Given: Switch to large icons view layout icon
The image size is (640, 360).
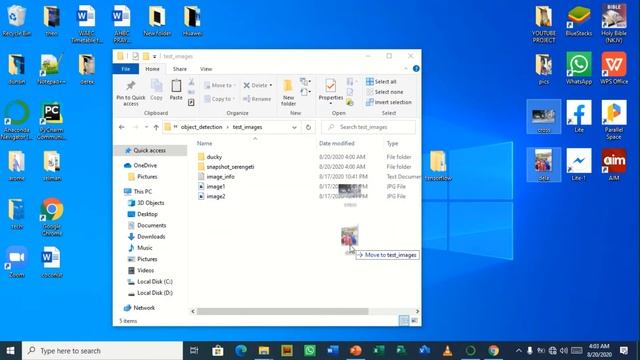Looking at the screenshot, I should pyautogui.click(x=414, y=321).
